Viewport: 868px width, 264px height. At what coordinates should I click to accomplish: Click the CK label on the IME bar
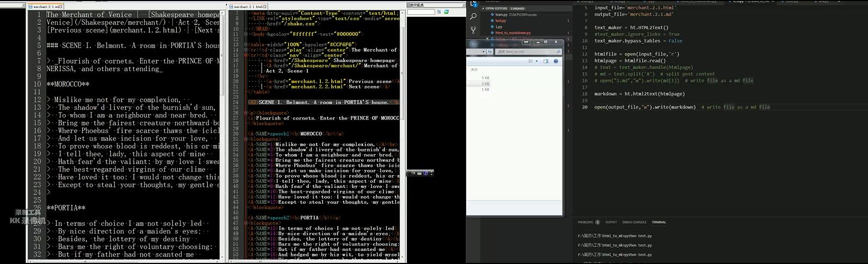tap(413, 173)
